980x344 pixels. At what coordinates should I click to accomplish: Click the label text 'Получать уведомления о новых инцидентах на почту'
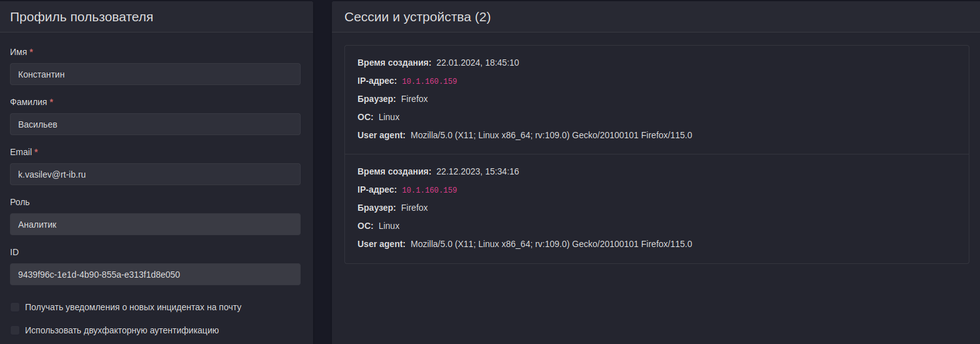133,307
